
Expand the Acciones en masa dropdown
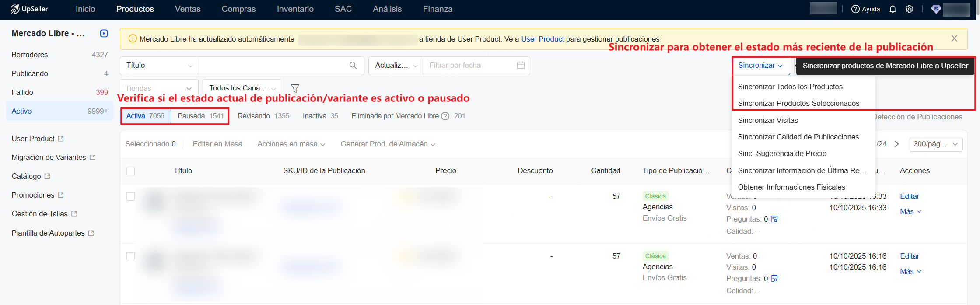pyautogui.click(x=290, y=144)
